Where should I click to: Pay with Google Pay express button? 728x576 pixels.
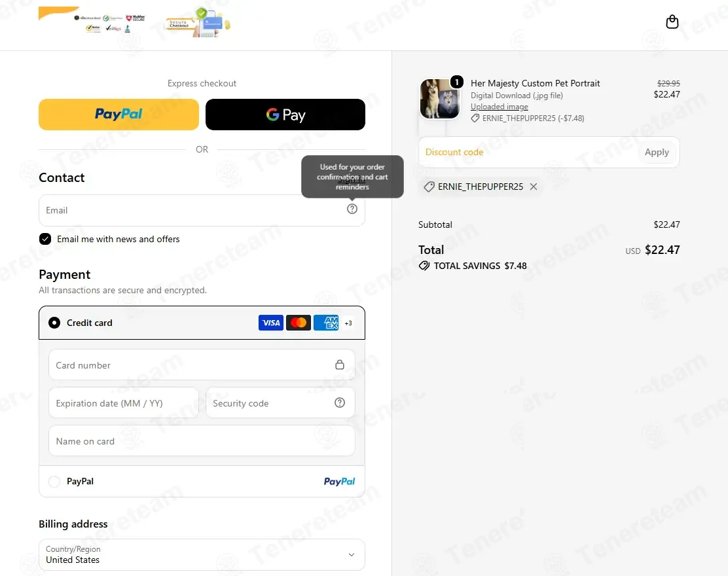pos(285,114)
